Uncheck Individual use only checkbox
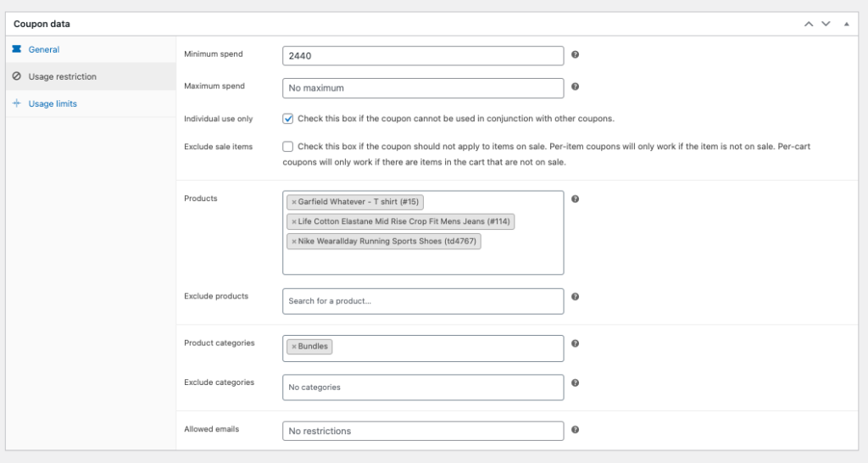The image size is (868, 463). click(x=288, y=119)
